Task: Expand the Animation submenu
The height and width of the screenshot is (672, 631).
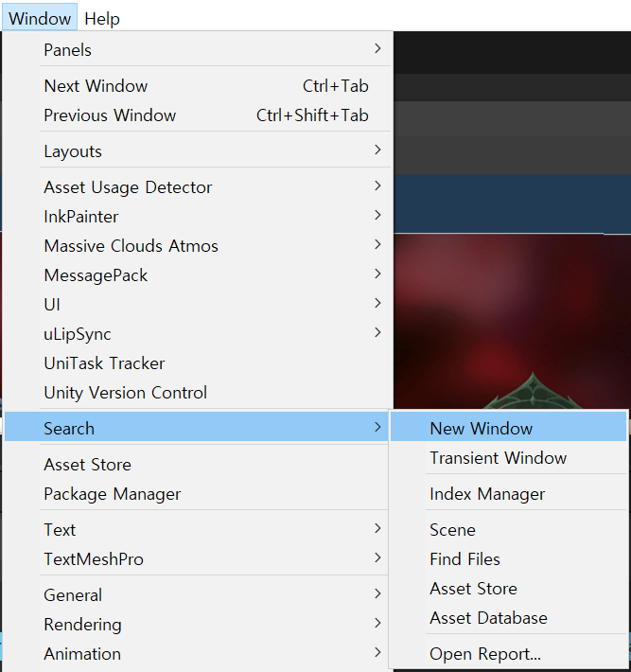Action: tap(197, 654)
